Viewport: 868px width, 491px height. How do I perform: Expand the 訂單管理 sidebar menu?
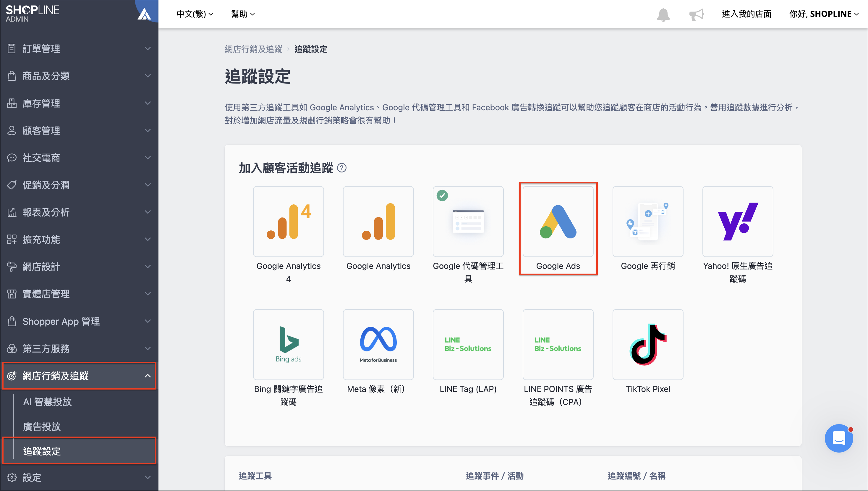coord(79,49)
